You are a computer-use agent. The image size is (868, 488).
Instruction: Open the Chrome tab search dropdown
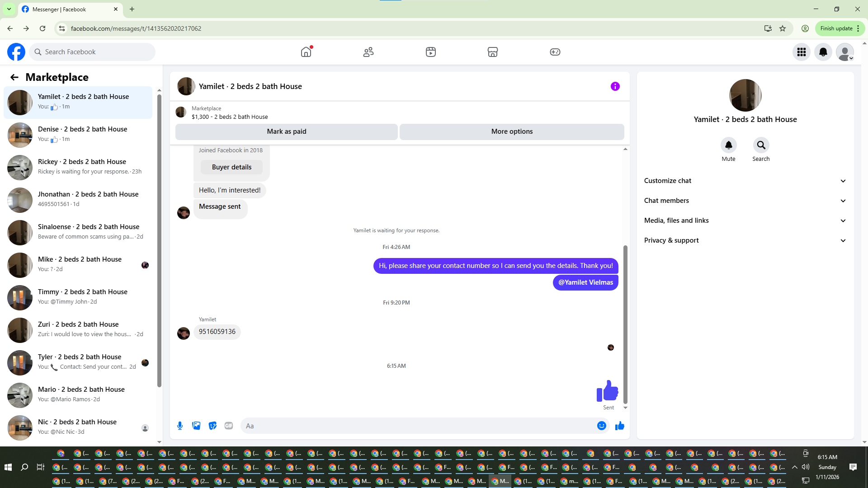tap(9, 9)
